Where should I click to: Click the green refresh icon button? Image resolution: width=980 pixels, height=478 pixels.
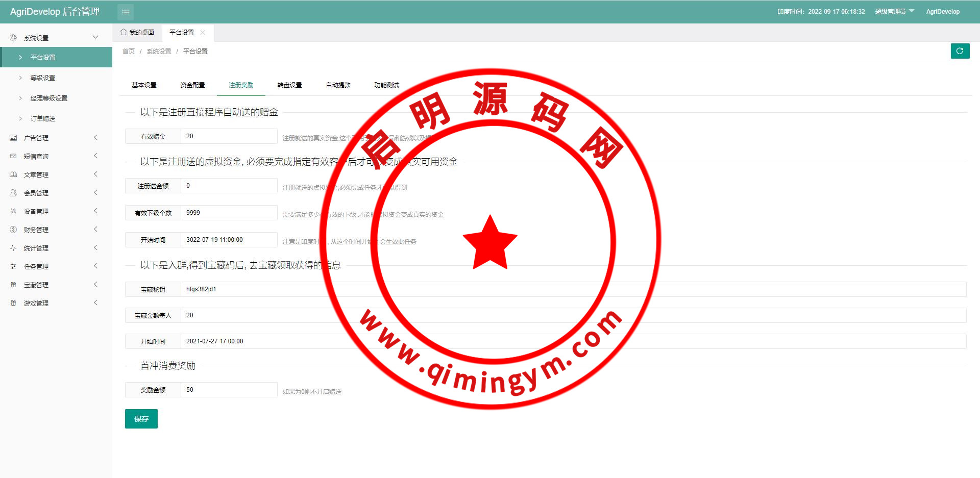click(x=960, y=51)
